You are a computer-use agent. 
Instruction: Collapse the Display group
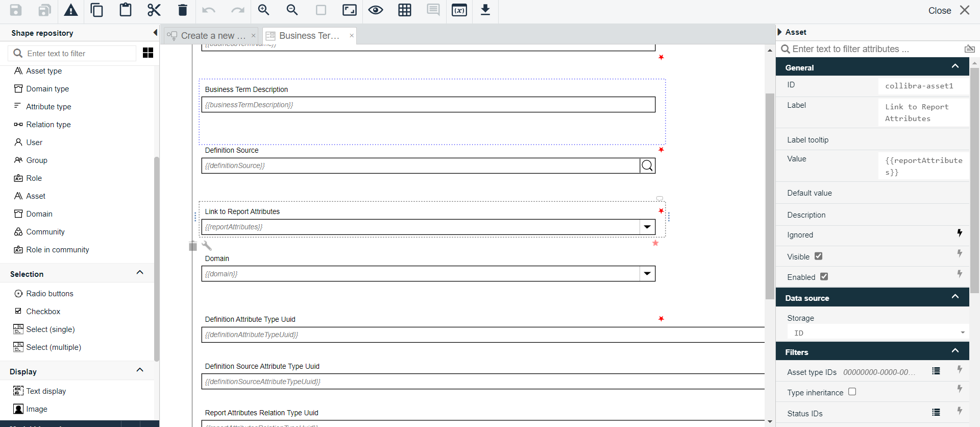pos(140,370)
